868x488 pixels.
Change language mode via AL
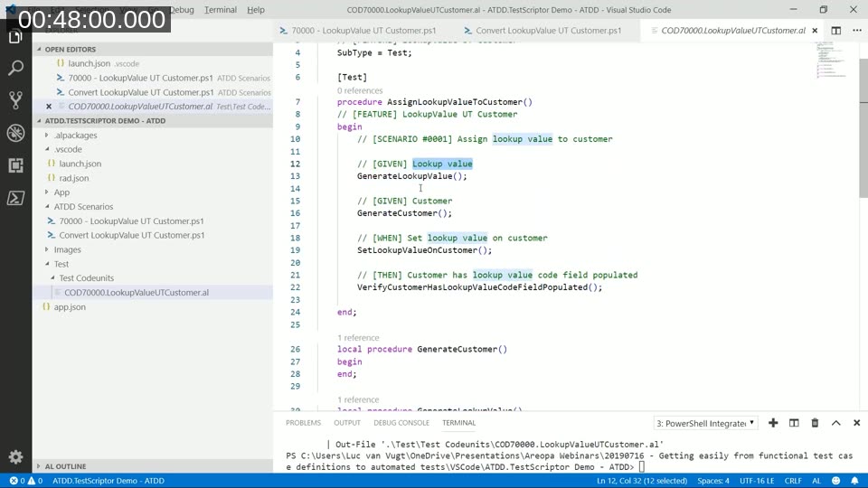(816, 481)
